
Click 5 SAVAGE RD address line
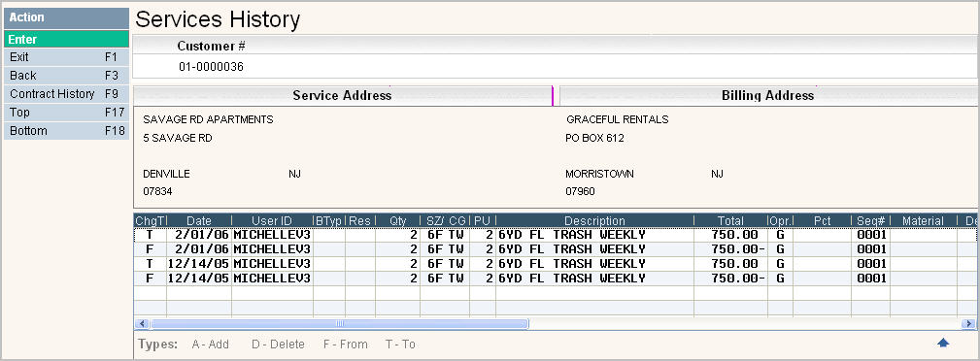(178, 139)
